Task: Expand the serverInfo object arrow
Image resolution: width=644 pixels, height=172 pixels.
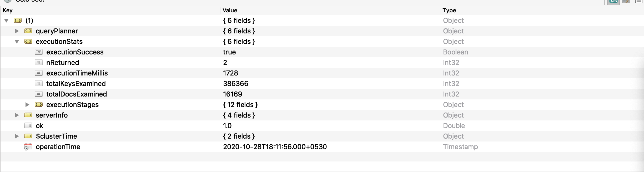Action: pos(17,115)
